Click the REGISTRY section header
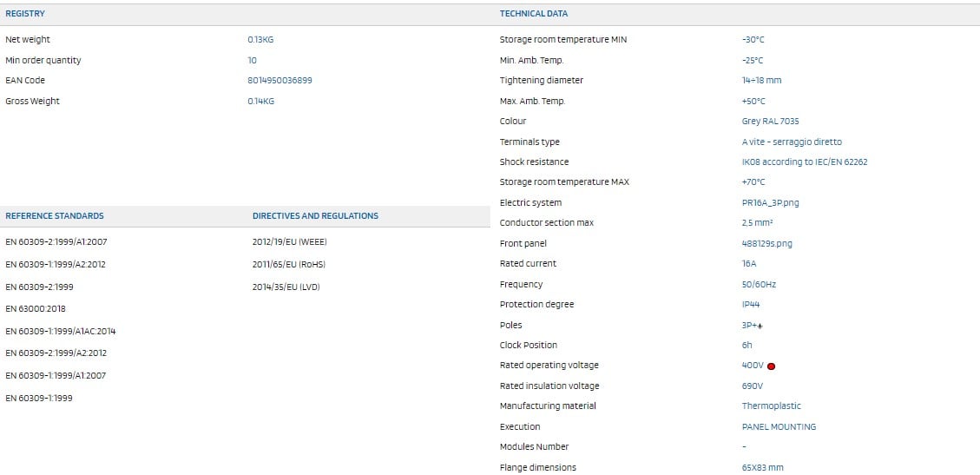The image size is (980, 475). (25, 14)
